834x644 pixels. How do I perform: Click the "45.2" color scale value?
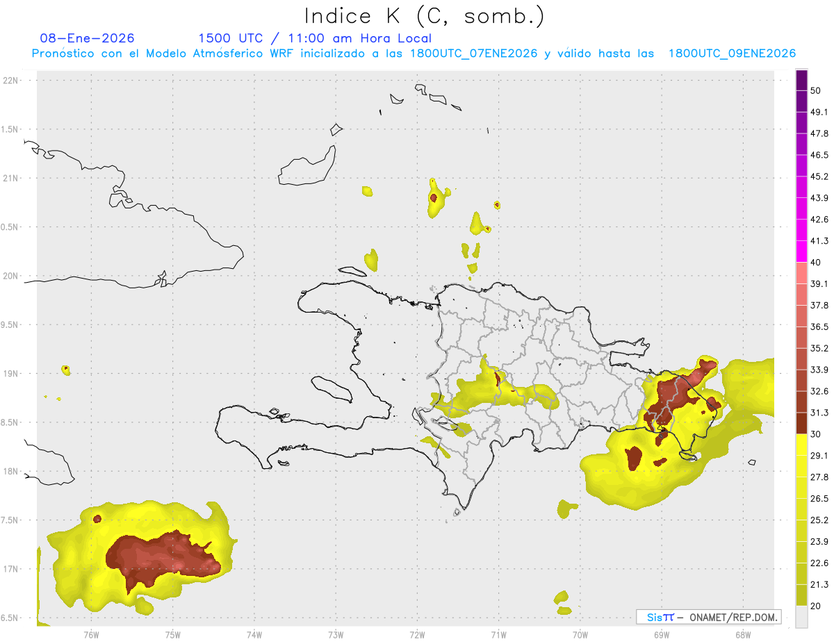click(x=820, y=176)
